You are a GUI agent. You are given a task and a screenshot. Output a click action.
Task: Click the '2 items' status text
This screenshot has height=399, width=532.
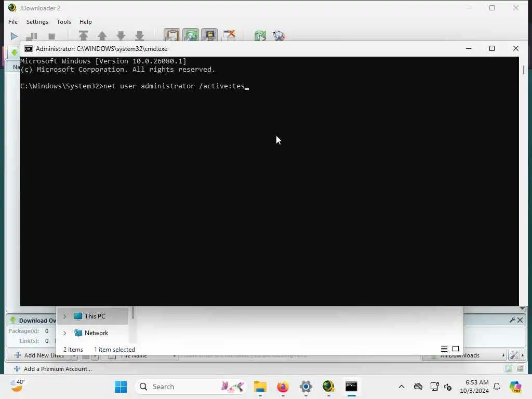pos(73,350)
